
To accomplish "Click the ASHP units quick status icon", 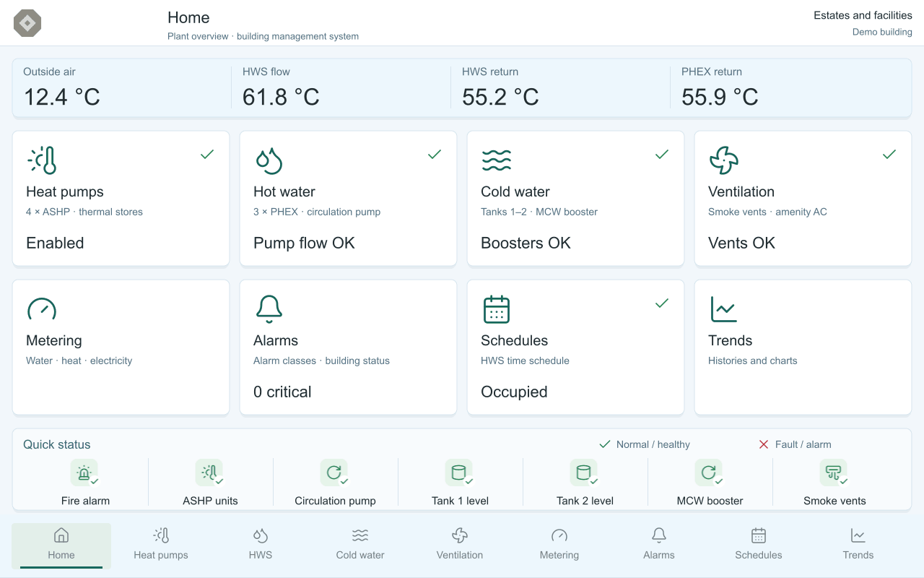I will click(209, 473).
